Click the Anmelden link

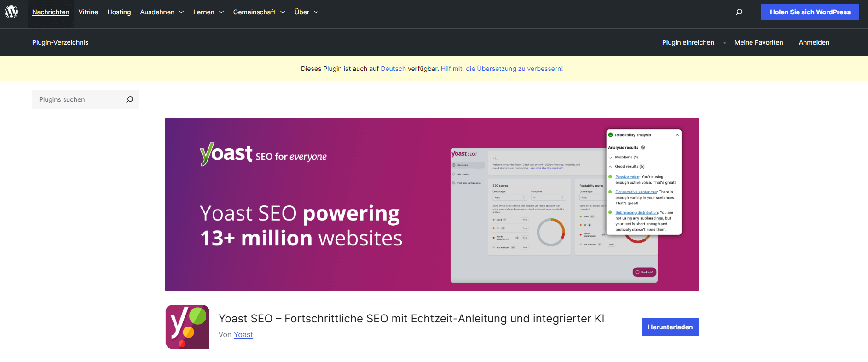[814, 42]
